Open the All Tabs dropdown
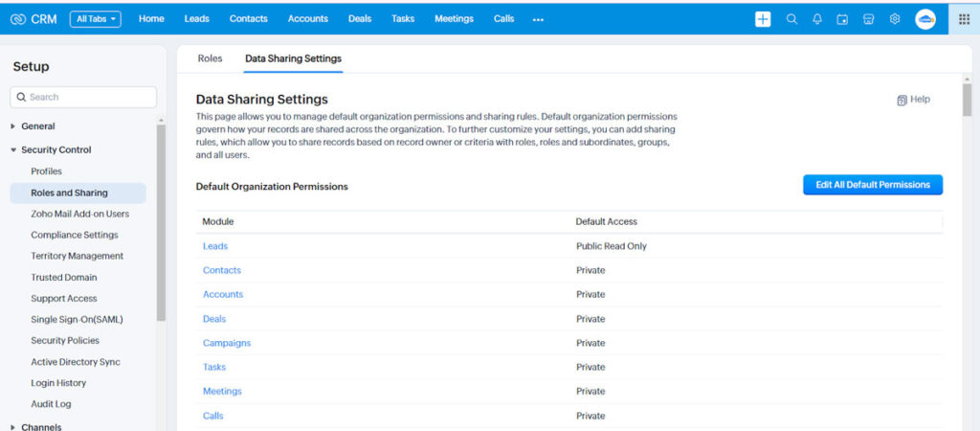Screen dimensions: 980x431 click(95, 19)
